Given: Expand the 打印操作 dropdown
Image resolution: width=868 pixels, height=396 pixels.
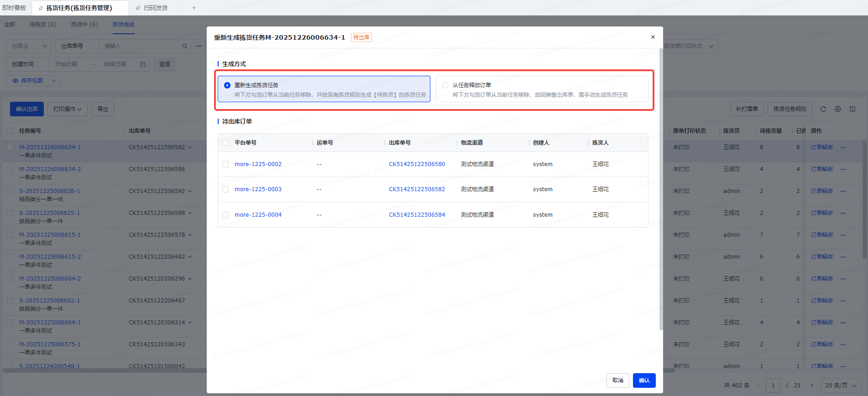Looking at the screenshot, I should click(67, 109).
